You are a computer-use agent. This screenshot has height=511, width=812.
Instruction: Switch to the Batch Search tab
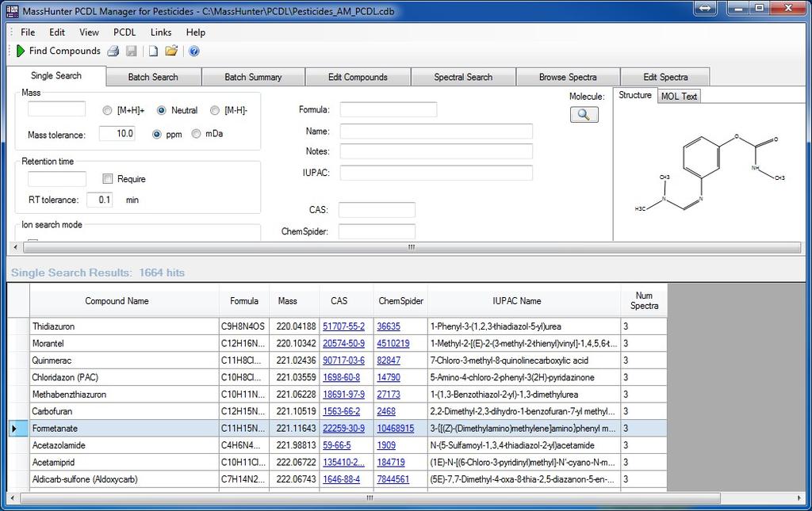click(x=153, y=77)
